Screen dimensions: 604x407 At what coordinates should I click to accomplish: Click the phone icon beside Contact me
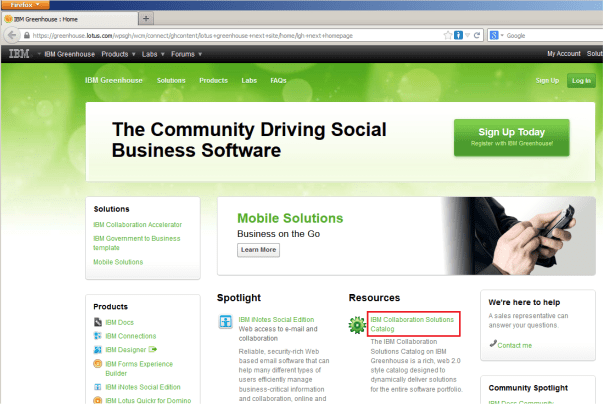493,344
